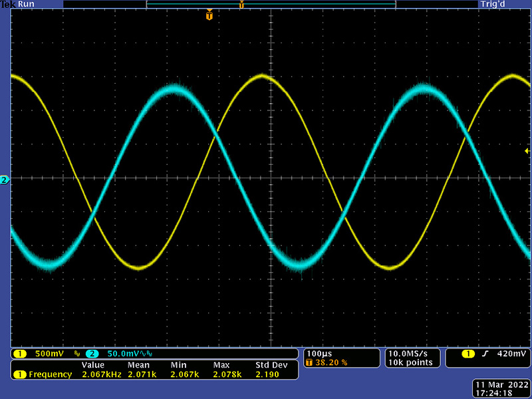Click the trigger source channel 1 badge
Image resolution: width=532 pixels, height=399 pixels.
[x=468, y=353]
